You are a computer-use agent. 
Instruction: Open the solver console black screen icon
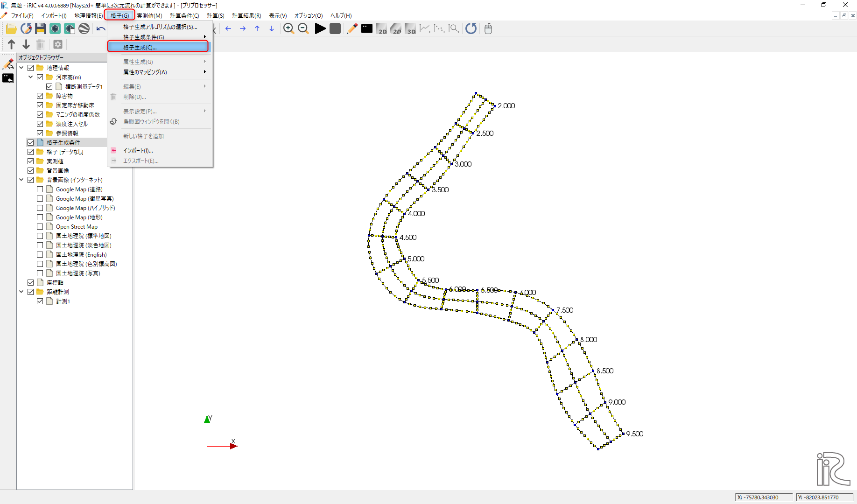(367, 29)
